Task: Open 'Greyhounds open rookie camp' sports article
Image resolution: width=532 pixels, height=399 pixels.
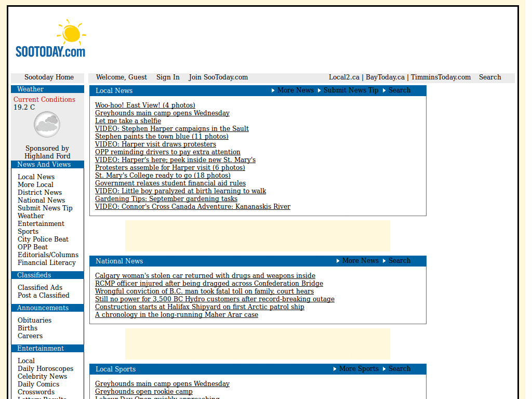Action: pos(144,391)
